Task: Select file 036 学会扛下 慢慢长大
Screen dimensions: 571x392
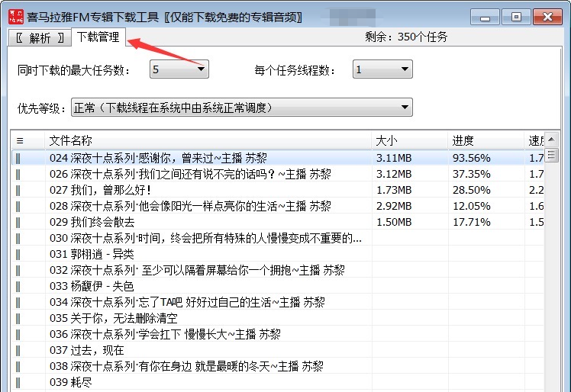Action: coord(166,334)
